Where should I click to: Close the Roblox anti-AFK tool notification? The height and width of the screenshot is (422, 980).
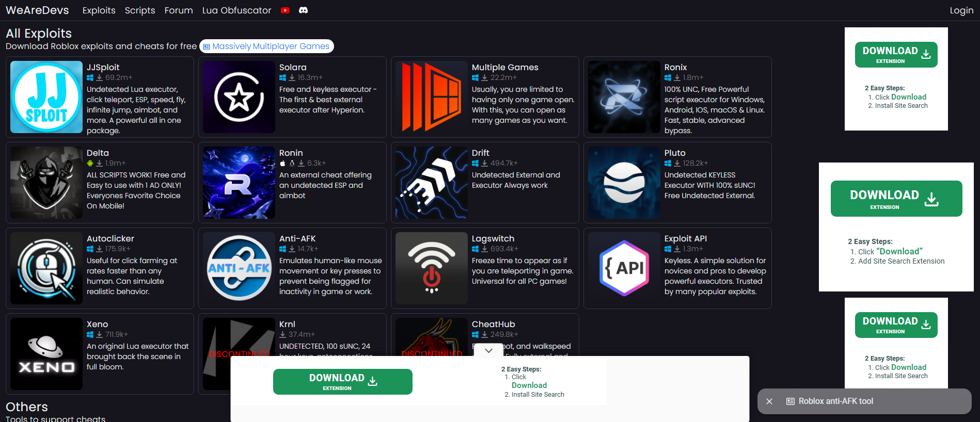click(769, 401)
